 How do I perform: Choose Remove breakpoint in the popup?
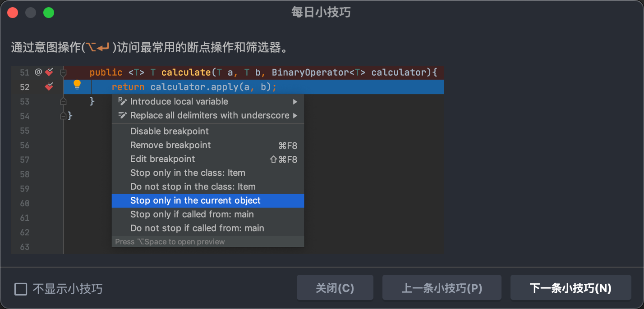[x=170, y=145]
